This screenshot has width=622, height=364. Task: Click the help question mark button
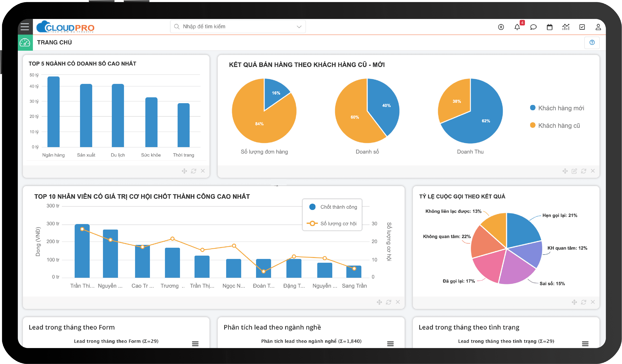click(x=592, y=42)
